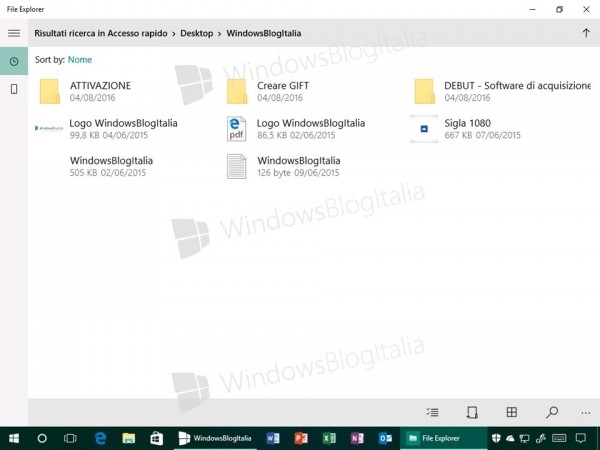This screenshot has height=450, width=600.
Task: Open Windows Defender tray icon
Action: tap(496, 438)
